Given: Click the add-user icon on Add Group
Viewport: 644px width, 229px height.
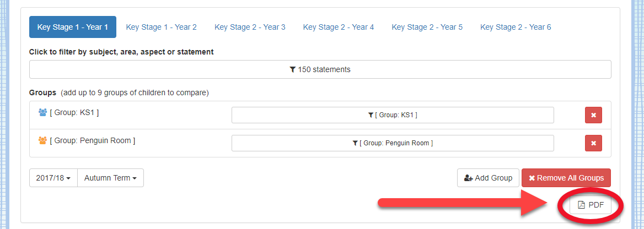Looking at the screenshot, I should 469,178.
